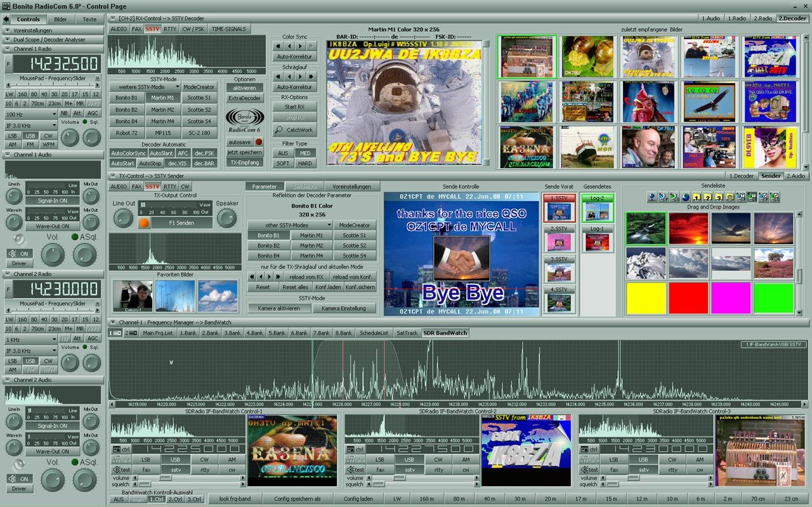Image resolution: width=812 pixels, height=507 pixels.
Task: Disable AutoStop in Decoder Automatic
Action: pos(150,163)
